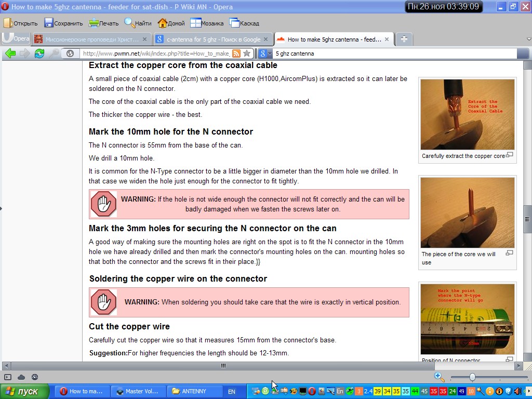
Task: Click the magic wand tray icon
Action: 480,391
